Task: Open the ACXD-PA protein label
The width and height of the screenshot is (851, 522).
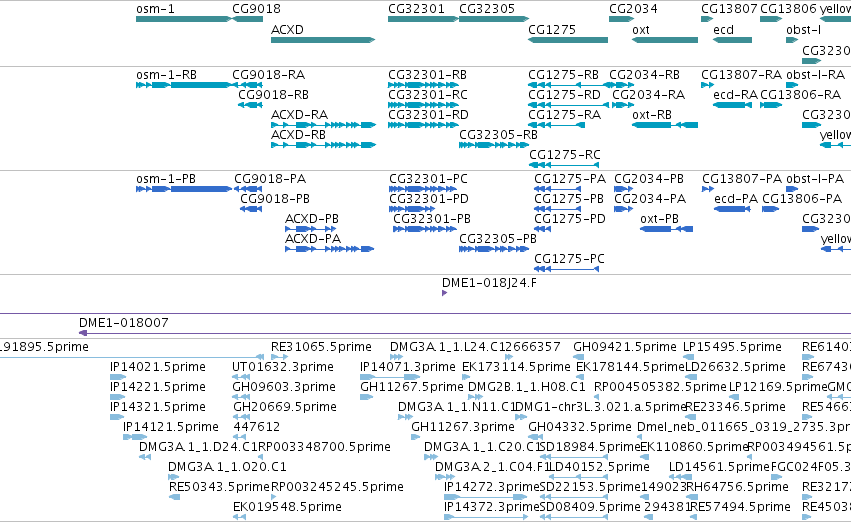Action: coord(313,239)
